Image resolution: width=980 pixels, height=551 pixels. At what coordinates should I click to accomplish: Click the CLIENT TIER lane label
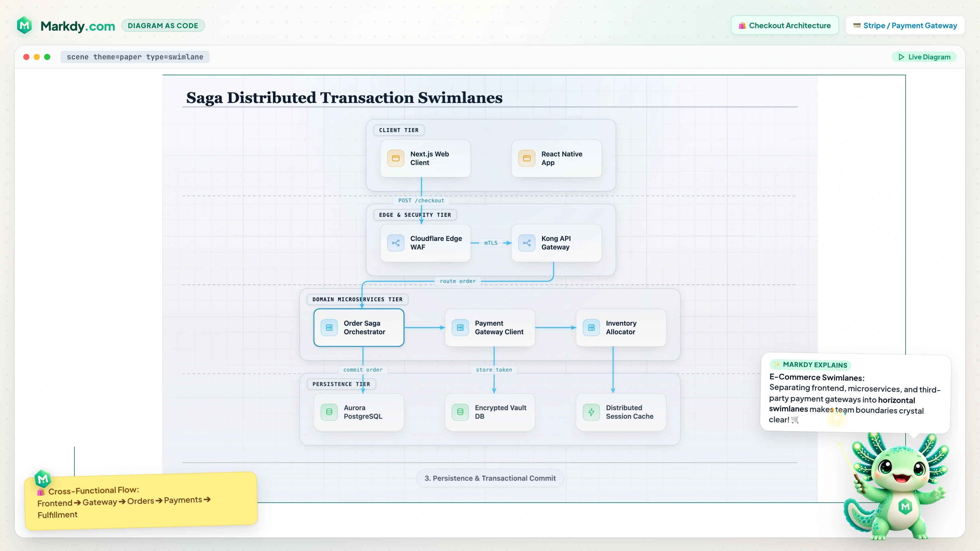pyautogui.click(x=399, y=130)
